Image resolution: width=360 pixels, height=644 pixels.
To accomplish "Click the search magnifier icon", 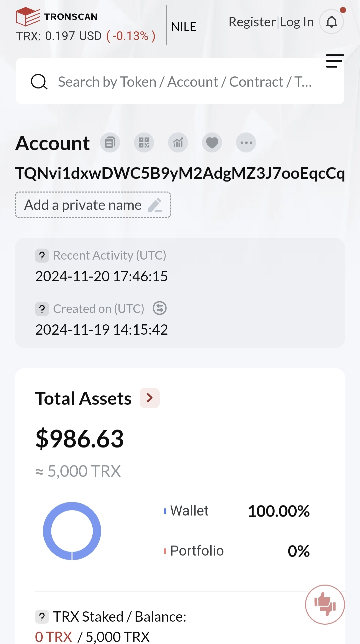I will point(39,82).
